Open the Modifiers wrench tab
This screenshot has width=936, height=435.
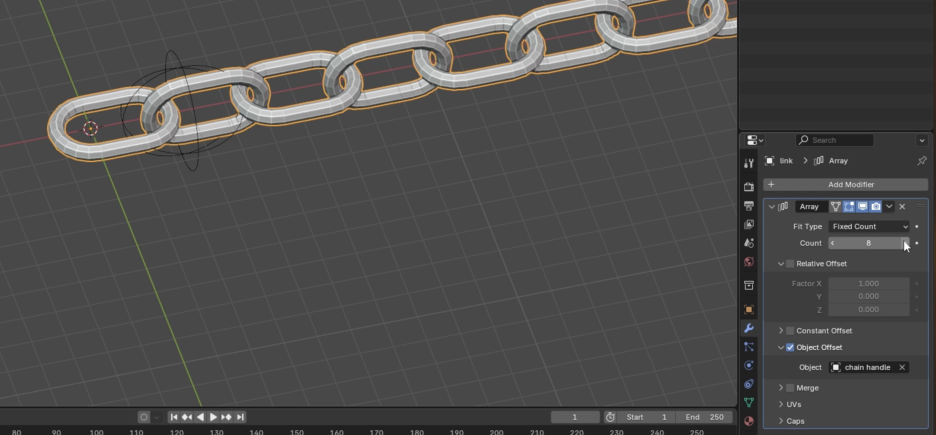(749, 328)
